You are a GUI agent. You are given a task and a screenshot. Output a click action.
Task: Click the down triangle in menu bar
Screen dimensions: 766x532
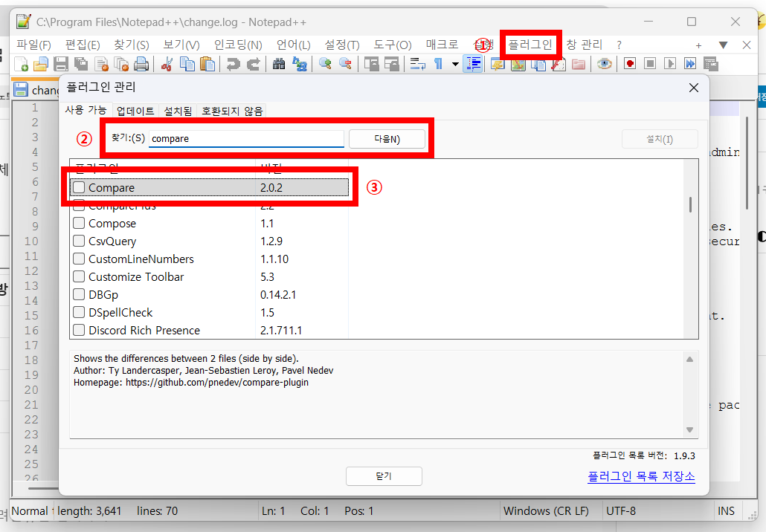point(724,45)
